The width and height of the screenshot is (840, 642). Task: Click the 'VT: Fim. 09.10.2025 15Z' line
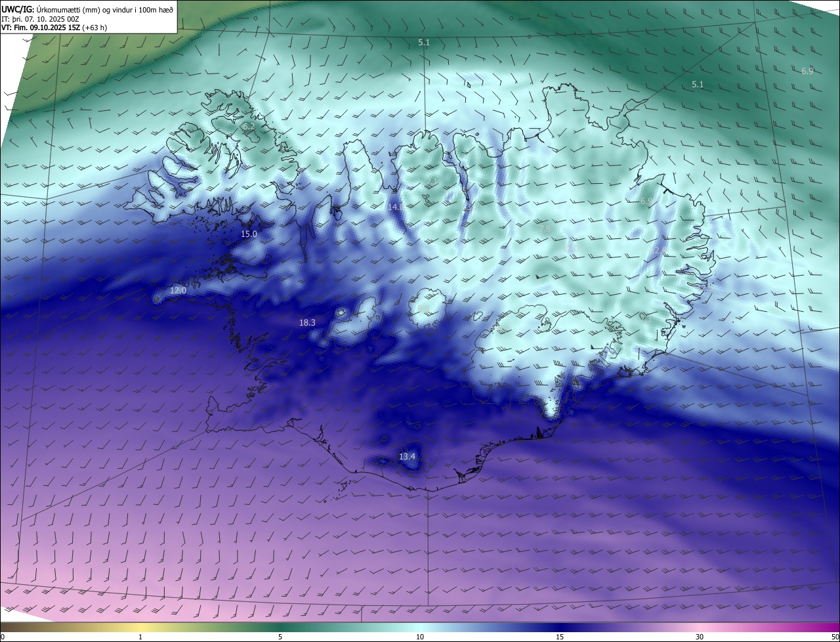coord(54,28)
